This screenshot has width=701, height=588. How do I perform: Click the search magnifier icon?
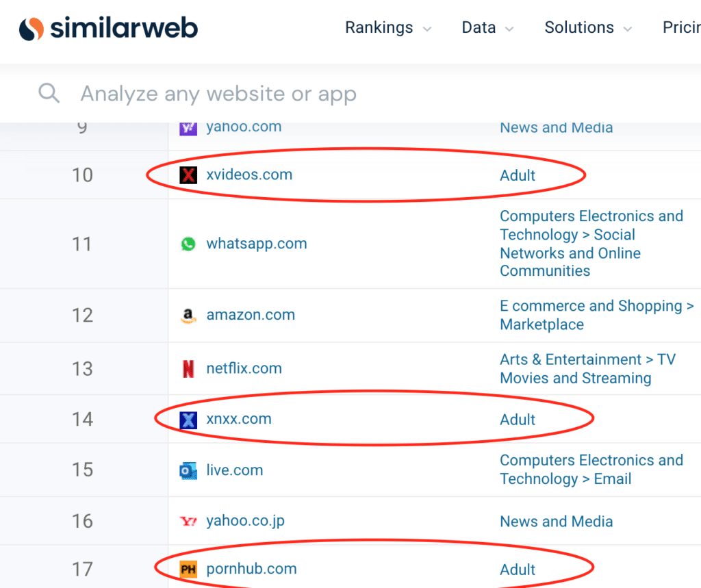[49, 93]
